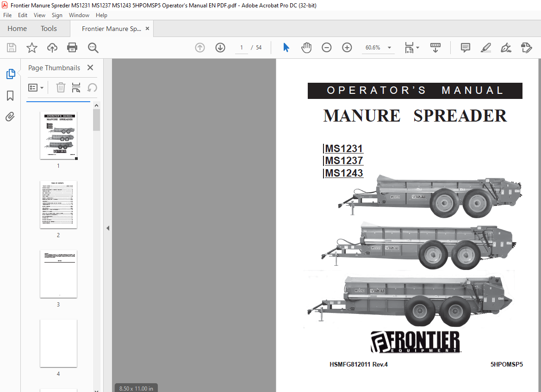Open the File menu
541x392 pixels.
click(7, 15)
